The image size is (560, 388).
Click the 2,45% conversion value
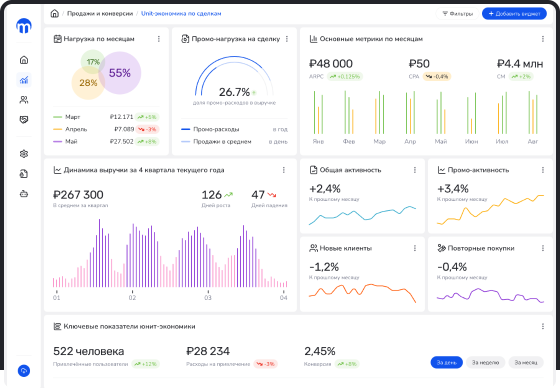click(x=320, y=351)
